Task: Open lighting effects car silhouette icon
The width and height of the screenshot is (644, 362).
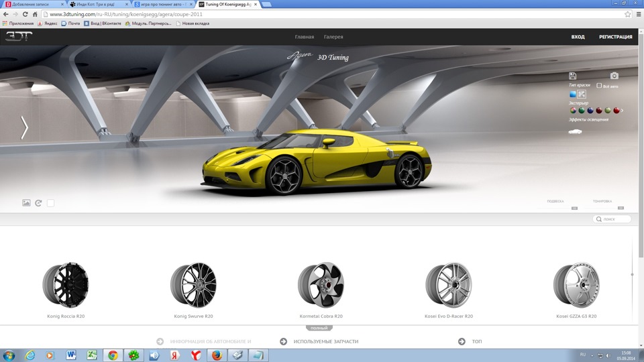Action: tap(575, 132)
